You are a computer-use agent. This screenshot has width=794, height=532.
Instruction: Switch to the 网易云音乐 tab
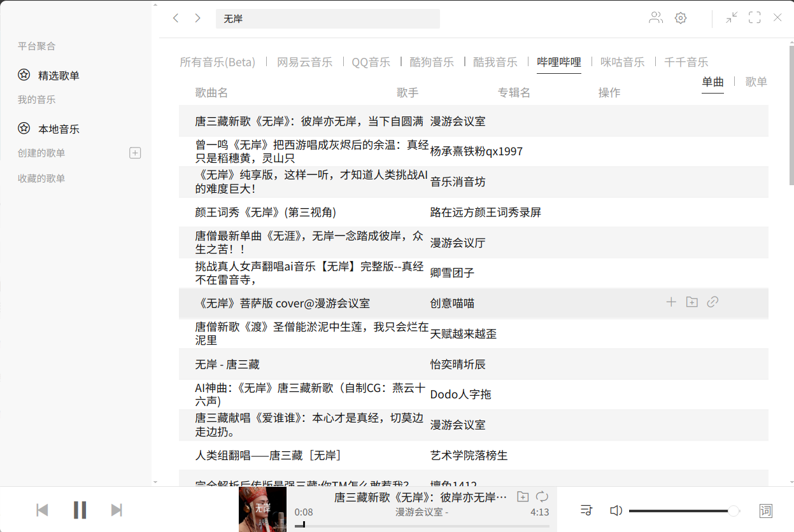point(304,62)
